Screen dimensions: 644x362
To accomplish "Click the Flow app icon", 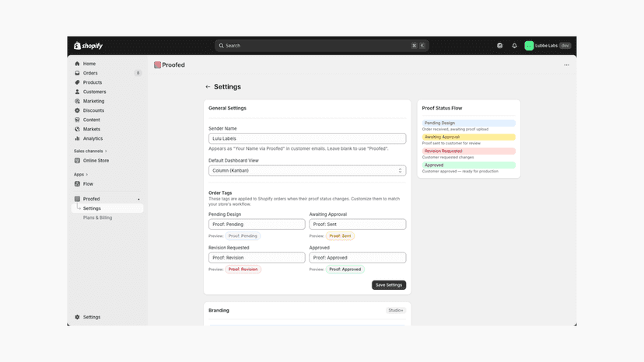I will click(77, 184).
